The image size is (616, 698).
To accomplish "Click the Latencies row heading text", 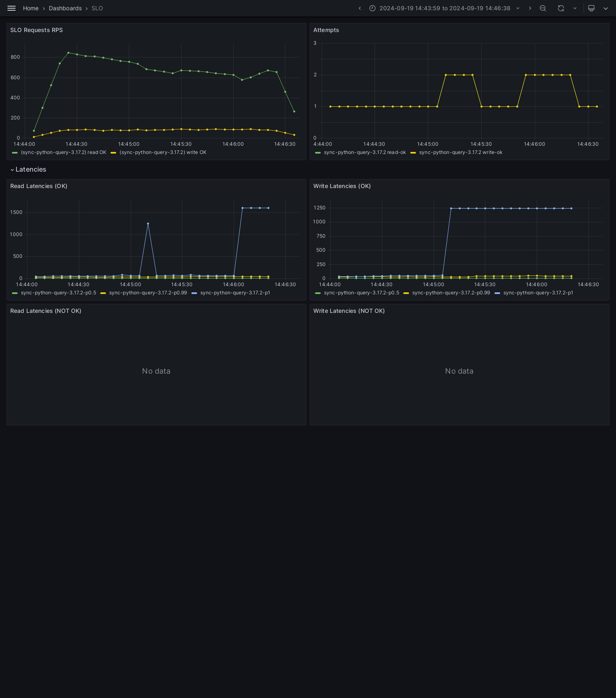I will 31,170.
